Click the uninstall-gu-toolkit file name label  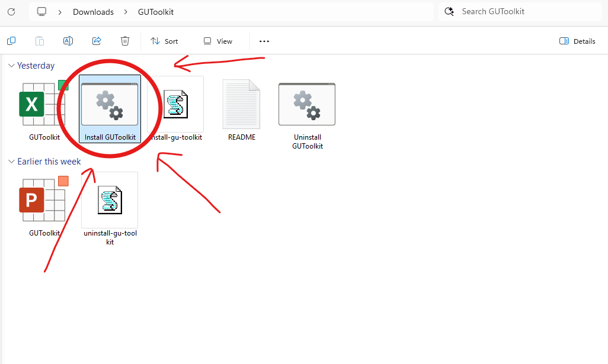point(110,237)
